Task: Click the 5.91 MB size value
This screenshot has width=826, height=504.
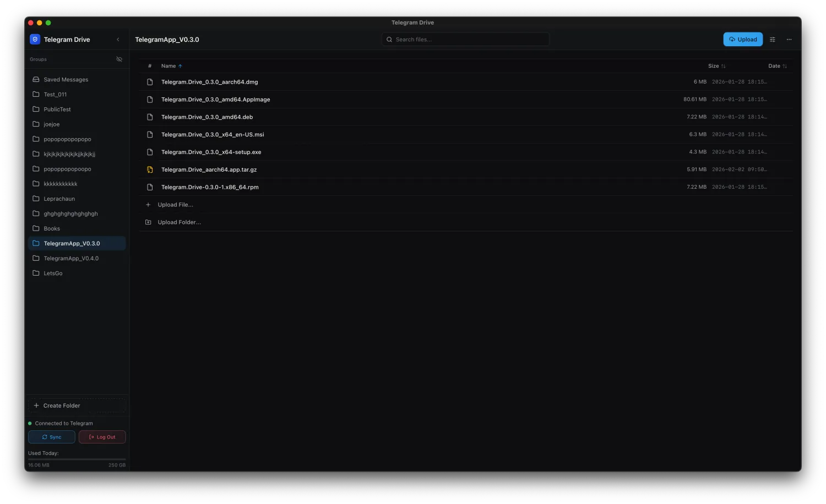Action: tap(697, 169)
